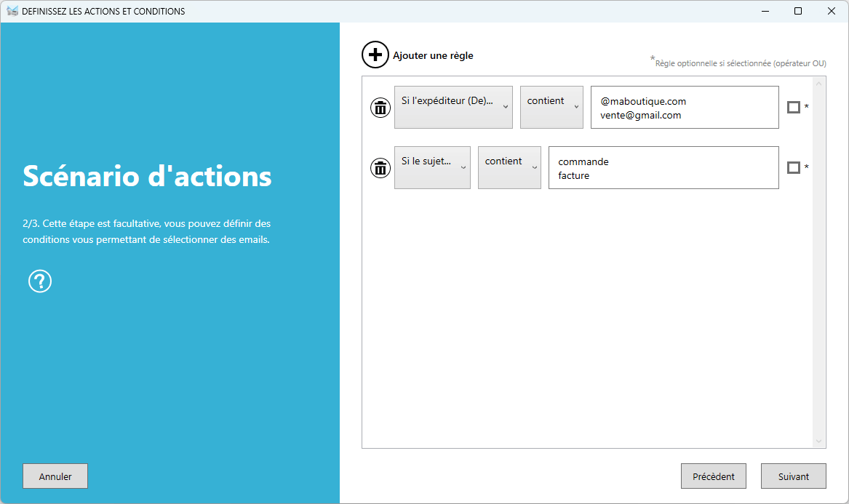The height and width of the screenshot is (504, 849).
Task: Click the Annuler button
Action: coord(55,476)
